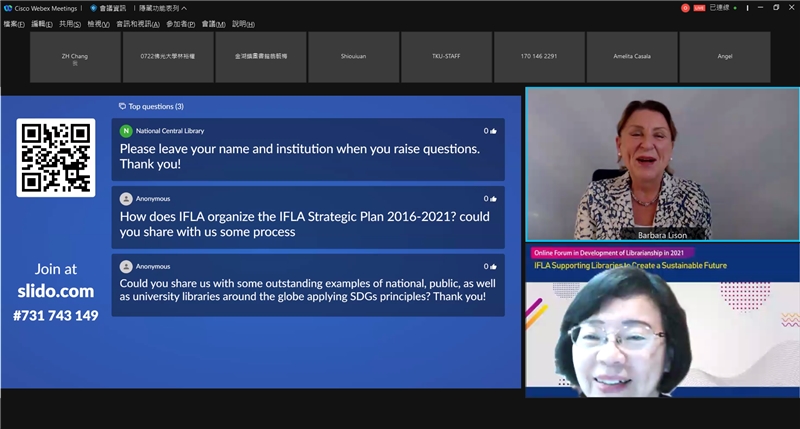Click the Top questions (3) heading icon
The image size is (800, 429).
tap(122, 107)
